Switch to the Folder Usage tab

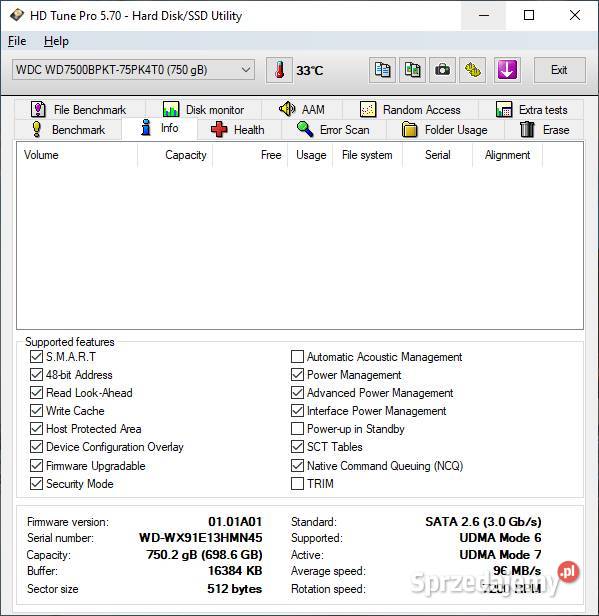[445, 130]
